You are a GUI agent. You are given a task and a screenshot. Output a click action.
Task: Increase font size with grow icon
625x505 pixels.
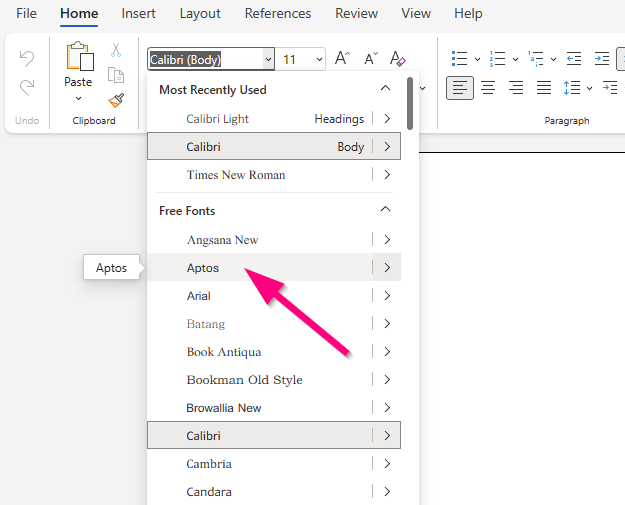pyautogui.click(x=342, y=59)
